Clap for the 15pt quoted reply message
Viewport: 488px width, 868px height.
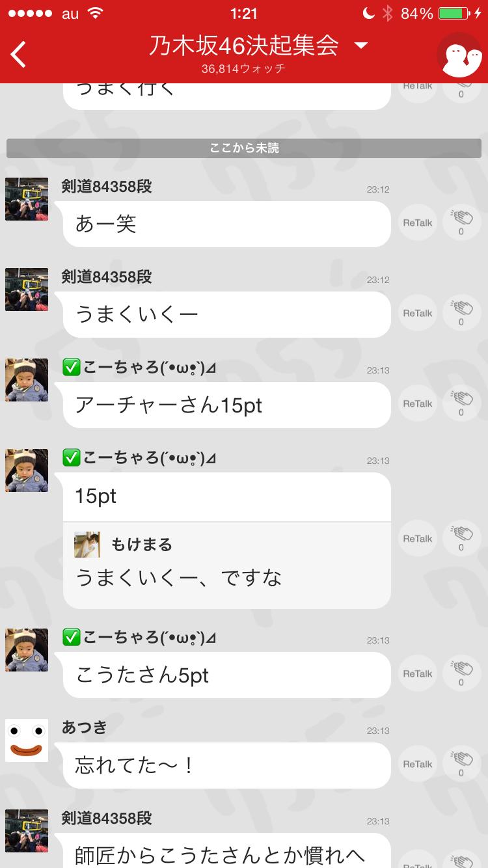(461, 539)
